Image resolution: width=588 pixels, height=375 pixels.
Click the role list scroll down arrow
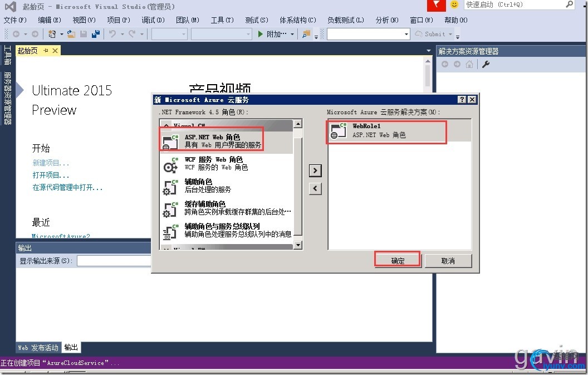pyautogui.click(x=298, y=245)
